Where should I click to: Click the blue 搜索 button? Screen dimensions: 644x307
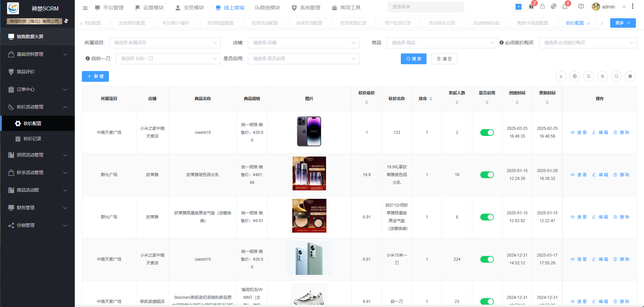pyautogui.click(x=414, y=59)
